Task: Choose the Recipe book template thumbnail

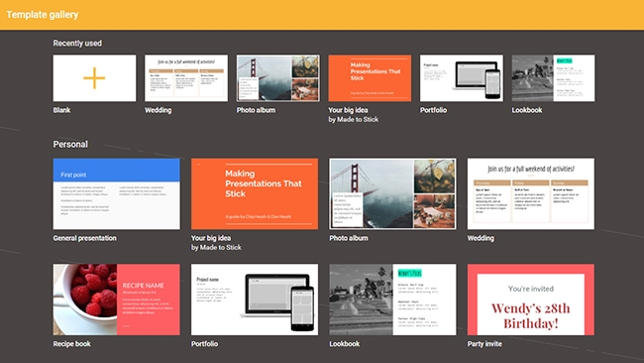Action: pos(117,300)
